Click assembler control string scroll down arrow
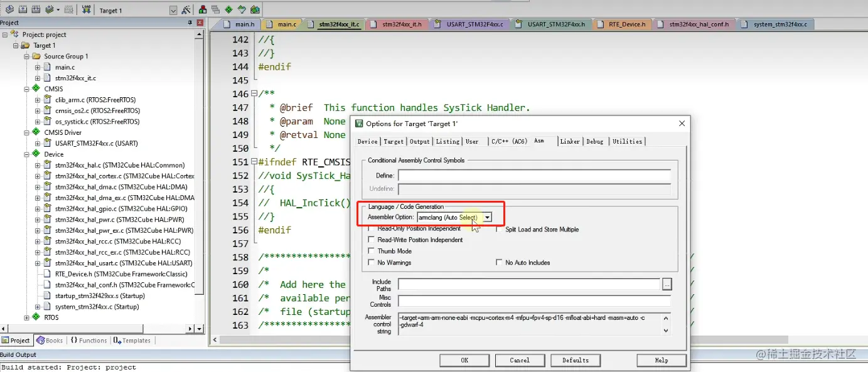Viewport: 868px width, 372px height. [667, 330]
